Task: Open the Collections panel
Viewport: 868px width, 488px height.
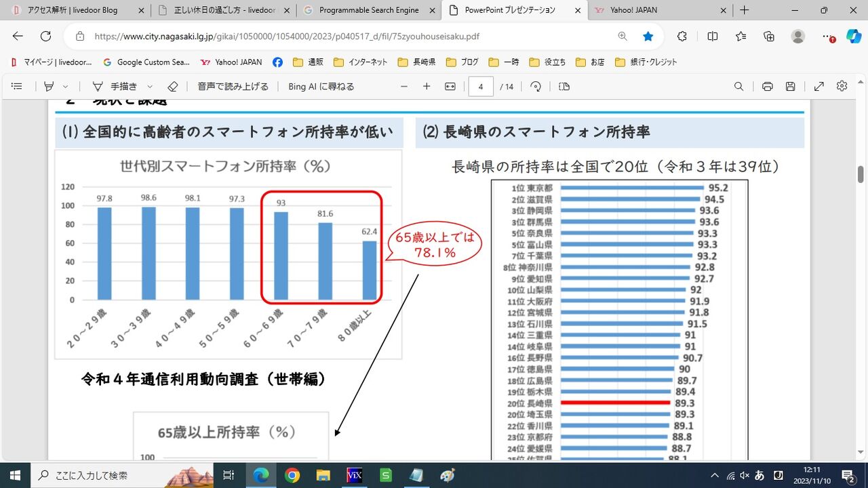Action: pos(769,37)
